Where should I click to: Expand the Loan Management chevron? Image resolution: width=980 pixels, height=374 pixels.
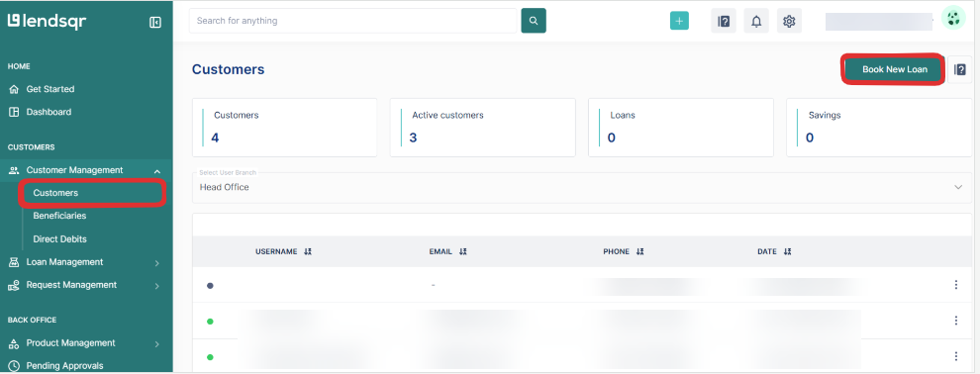click(157, 263)
